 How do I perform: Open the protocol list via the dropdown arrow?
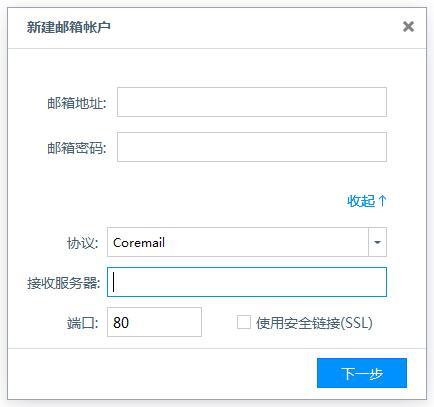[x=377, y=242]
